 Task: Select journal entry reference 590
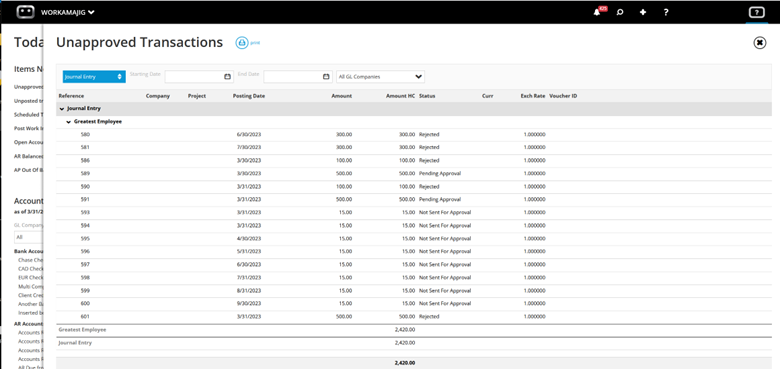click(85, 186)
